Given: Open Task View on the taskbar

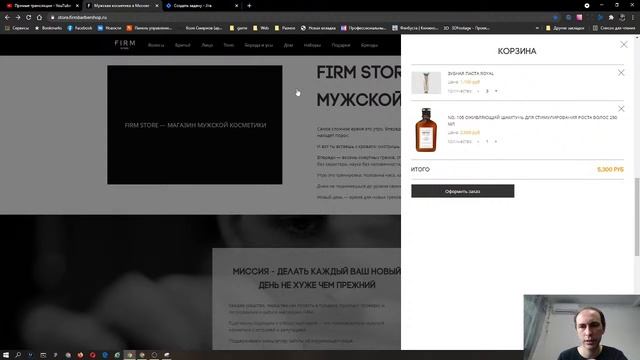Looking at the screenshot, I should click(43, 355).
